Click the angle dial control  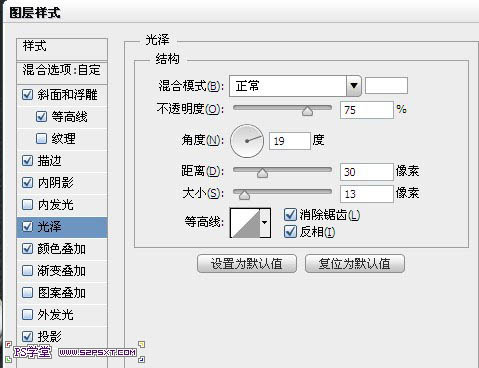pyautogui.click(x=247, y=141)
